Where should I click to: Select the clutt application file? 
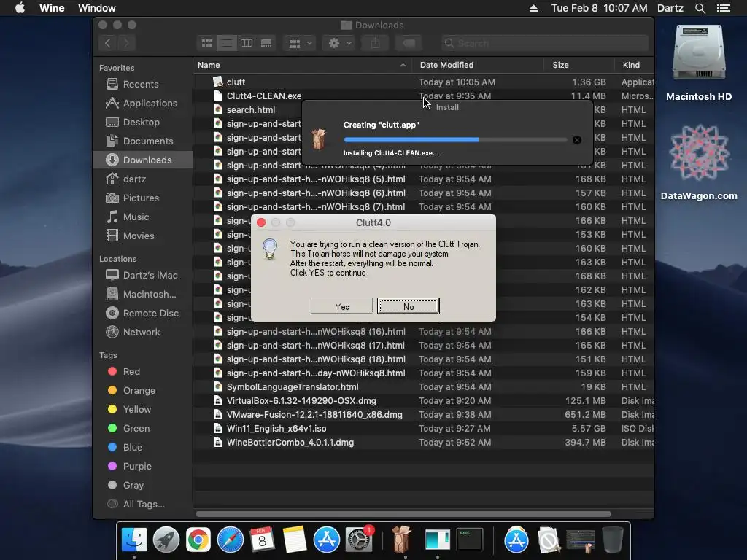[424, 82]
